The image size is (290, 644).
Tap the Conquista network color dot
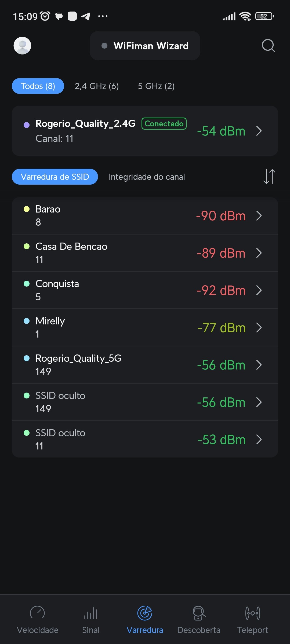tap(27, 284)
